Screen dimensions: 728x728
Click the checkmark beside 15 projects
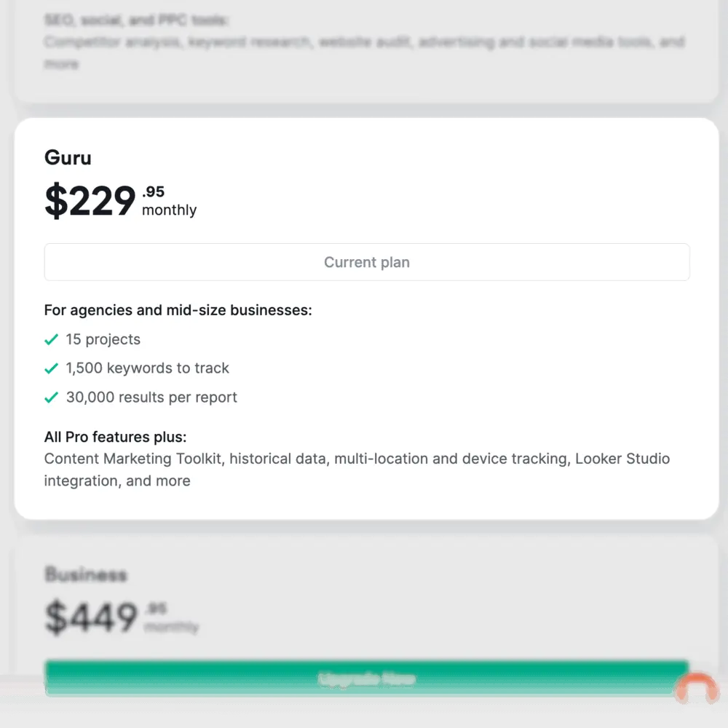click(x=51, y=340)
